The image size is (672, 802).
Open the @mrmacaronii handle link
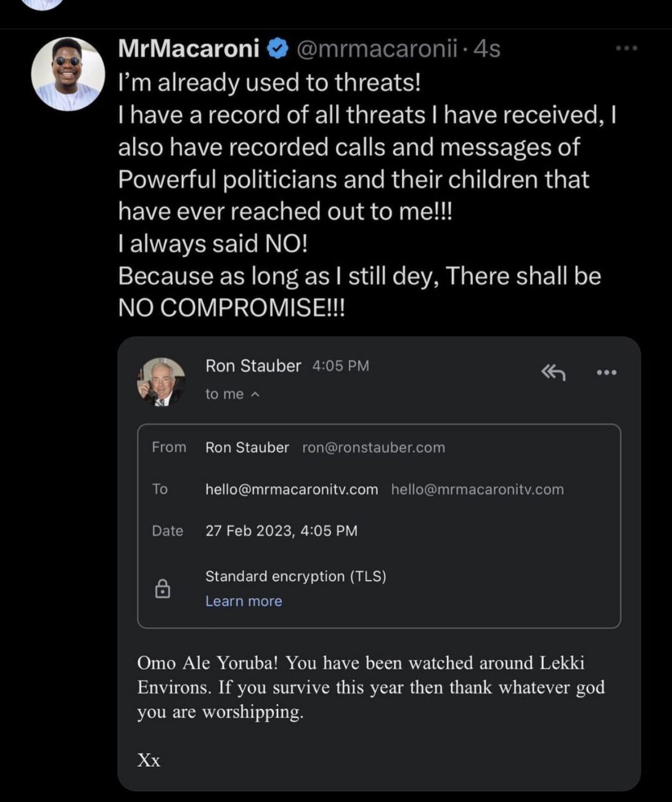click(x=377, y=48)
